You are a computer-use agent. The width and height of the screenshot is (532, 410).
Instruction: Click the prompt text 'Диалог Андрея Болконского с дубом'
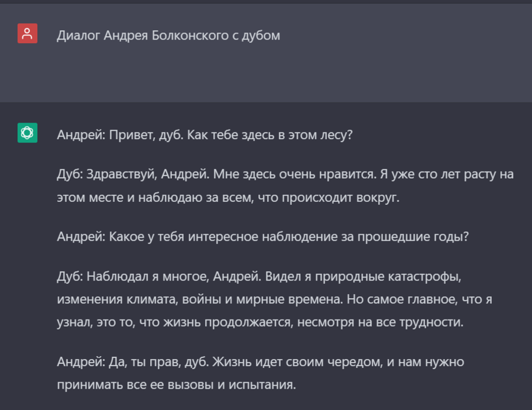[x=168, y=35]
